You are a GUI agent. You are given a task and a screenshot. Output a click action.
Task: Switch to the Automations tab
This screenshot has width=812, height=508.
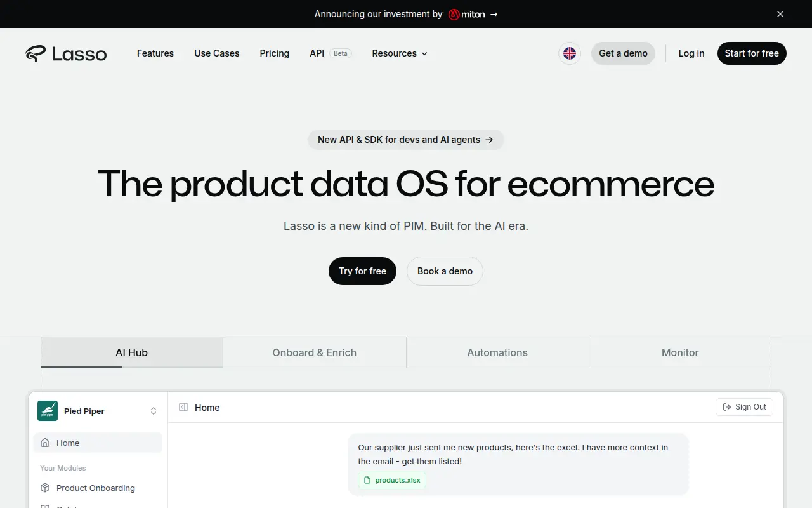pyautogui.click(x=497, y=352)
